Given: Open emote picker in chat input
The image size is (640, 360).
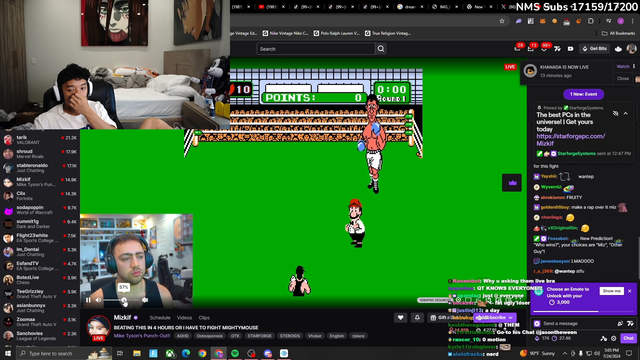Looking at the screenshot, I should coord(631,323).
